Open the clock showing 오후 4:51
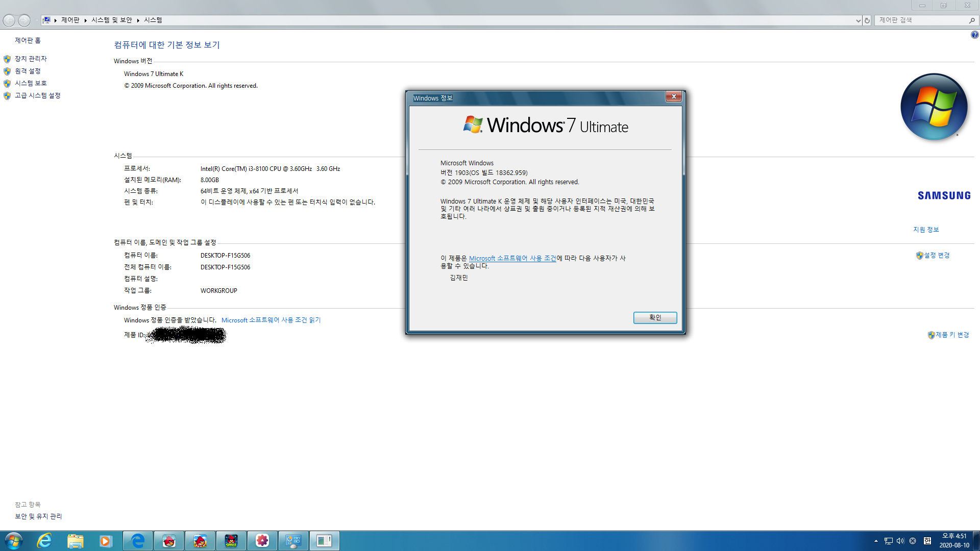This screenshot has height=551, width=980. tap(954, 541)
